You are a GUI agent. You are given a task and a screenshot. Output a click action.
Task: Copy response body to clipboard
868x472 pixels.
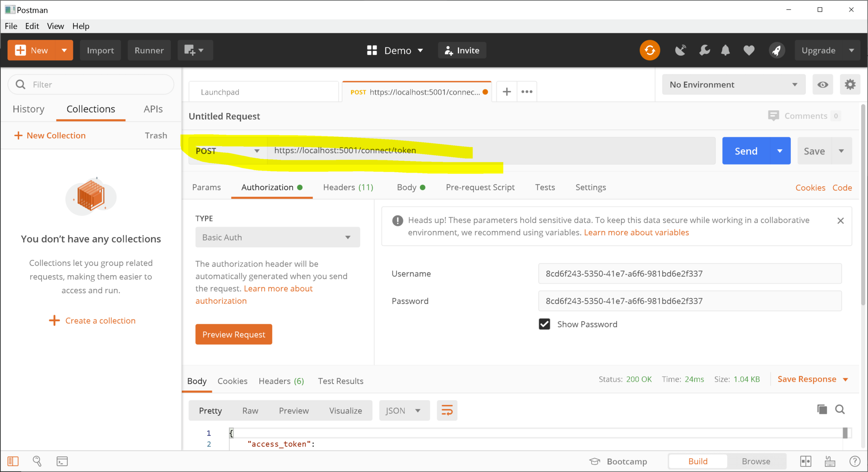[822, 409]
